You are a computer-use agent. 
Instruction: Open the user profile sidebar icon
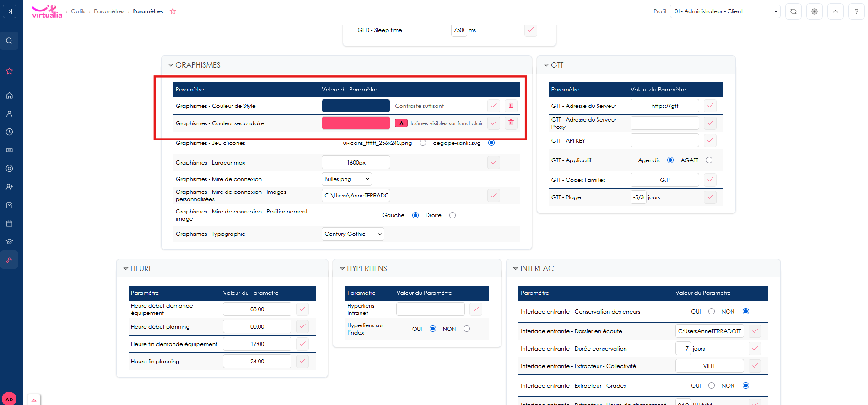9,114
